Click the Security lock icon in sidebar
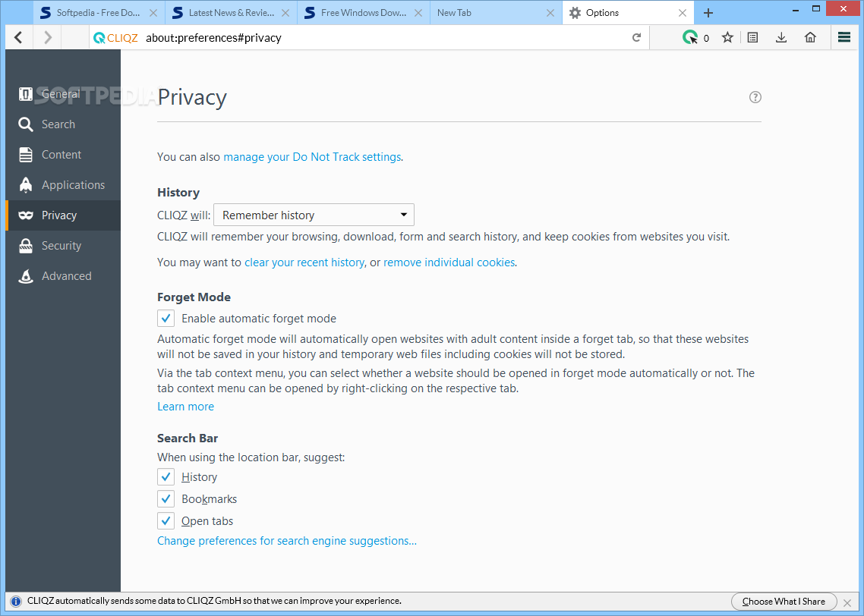Image resolution: width=864 pixels, height=616 pixels. [25, 246]
